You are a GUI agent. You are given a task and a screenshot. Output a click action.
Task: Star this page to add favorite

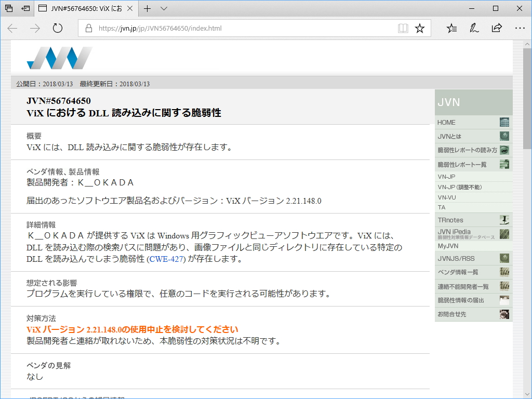tap(420, 29)
